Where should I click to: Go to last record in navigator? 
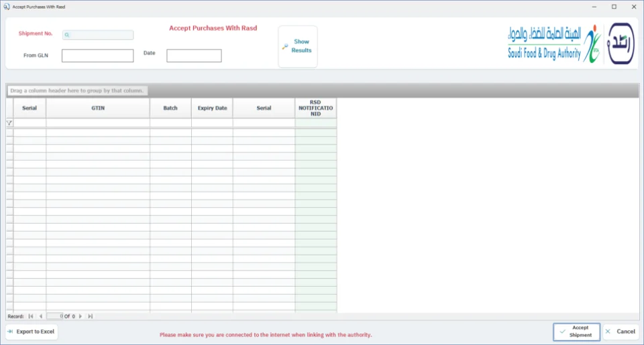pos(91,316)
